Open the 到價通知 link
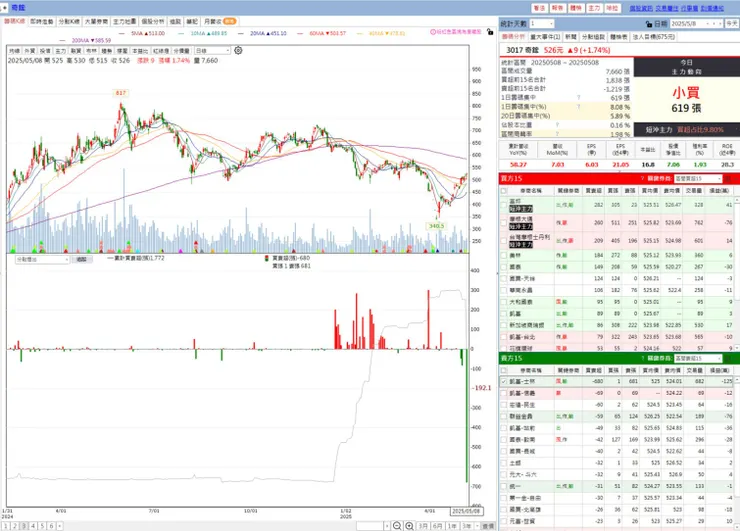Viewport: 740px width, 531px height. click(713, 8)
